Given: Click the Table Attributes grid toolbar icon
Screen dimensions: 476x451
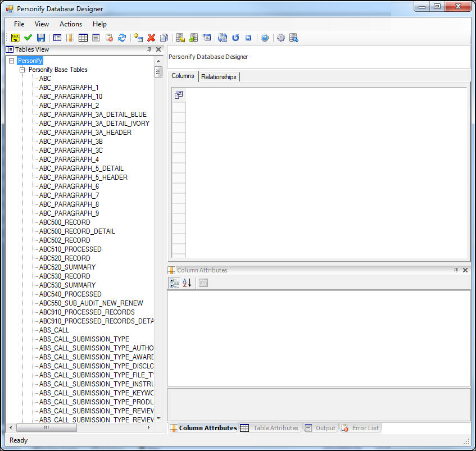Looking at the screenshot, I should (x=83, y=38).
